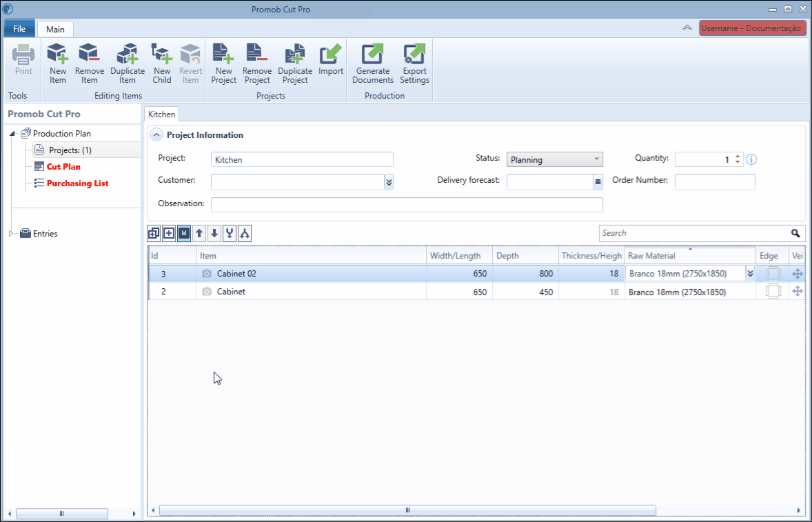Open the Cut Plan node

point(63,167)
